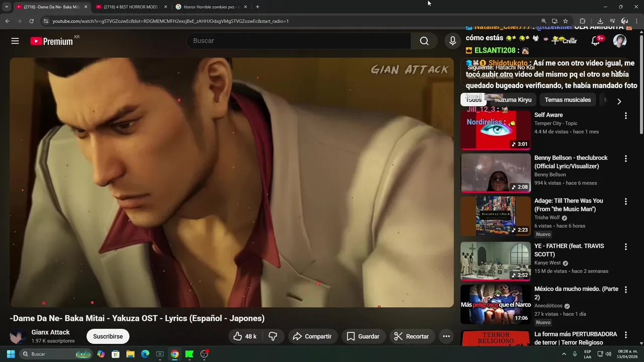Open a new browser tab
This screenshot has width=644, height=362.
pyautogui.click(x=258, y=7)
